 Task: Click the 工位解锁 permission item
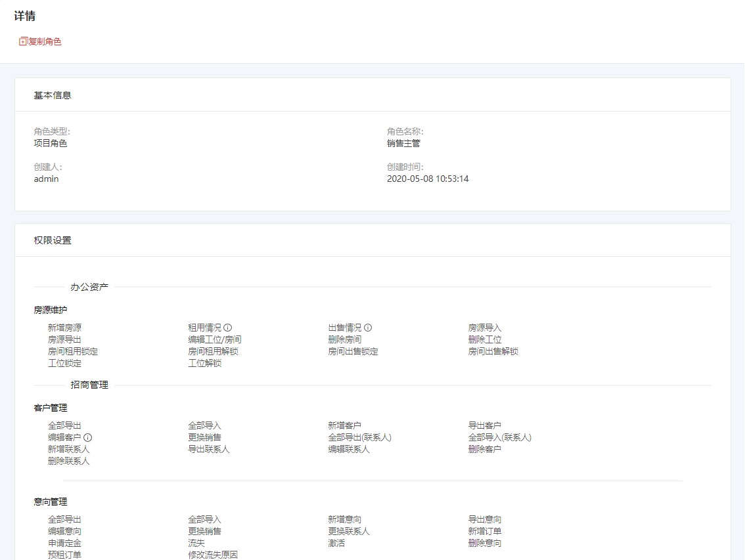[204, 363]
